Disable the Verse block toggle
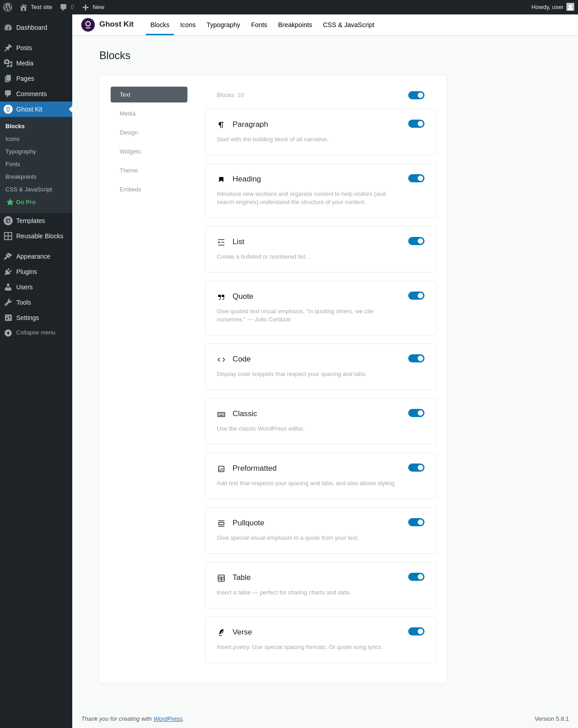 [416, 631]
